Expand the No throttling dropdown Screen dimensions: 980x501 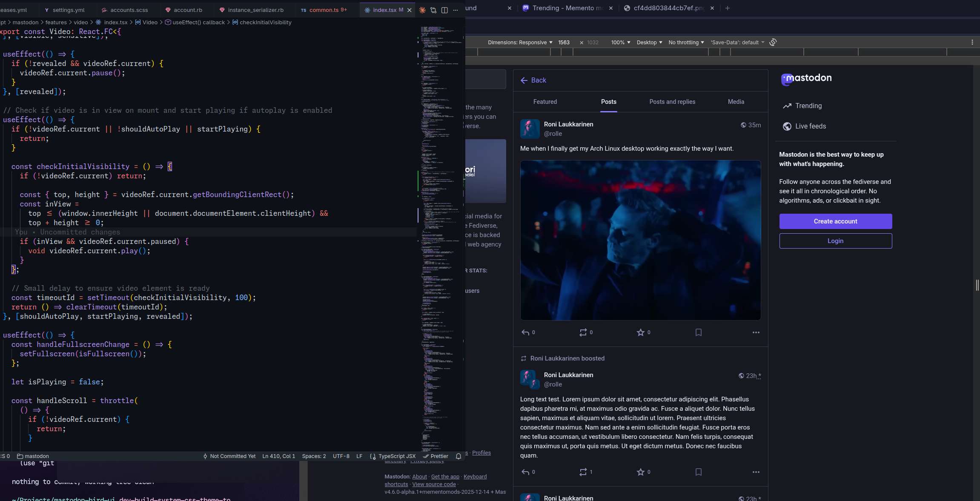(686, 43)
